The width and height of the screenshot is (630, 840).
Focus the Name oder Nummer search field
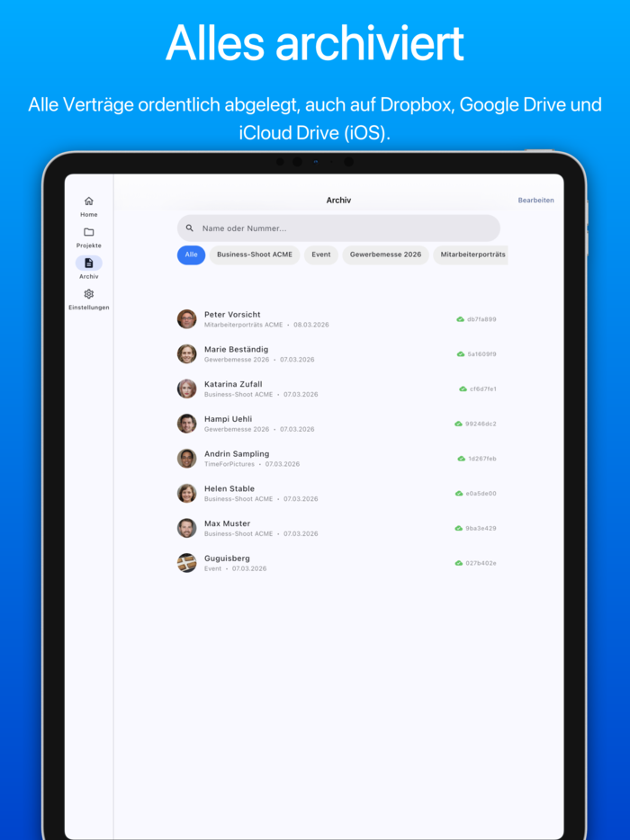tap(346, 228)
